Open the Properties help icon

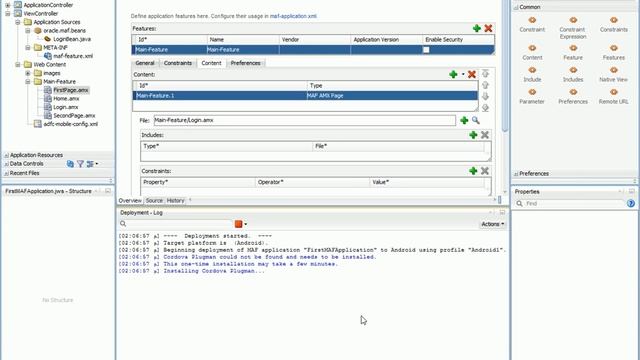(631, 203)
